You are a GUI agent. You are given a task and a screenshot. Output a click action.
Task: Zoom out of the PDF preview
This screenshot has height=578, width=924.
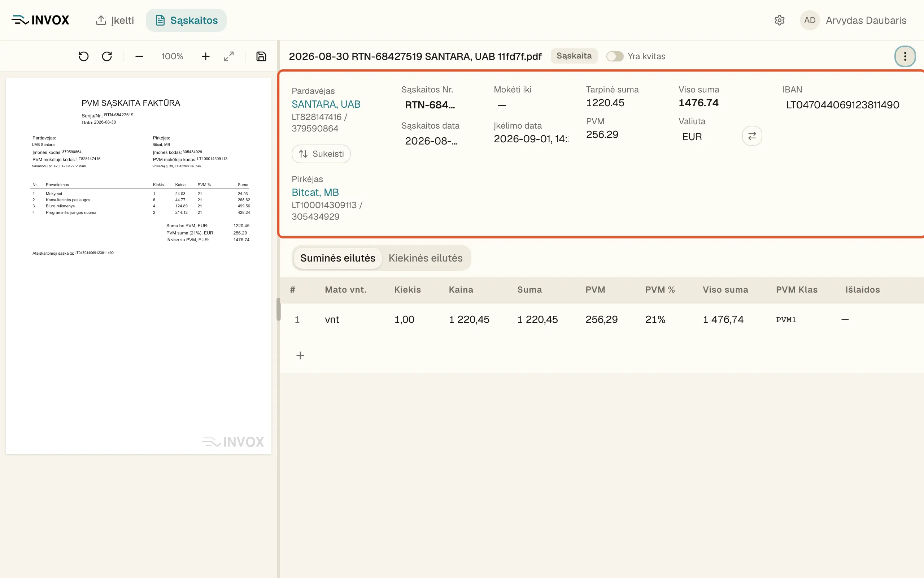pyautogui.click(x=139, y=57)
